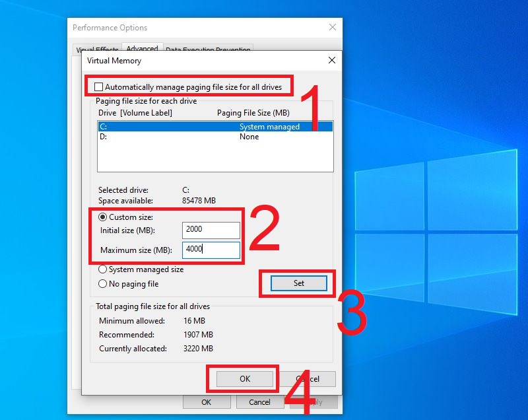Uncheck automatically manage paging file size checkbox
This screenshot has width=528, height=420.
click(x=99, y=87)
